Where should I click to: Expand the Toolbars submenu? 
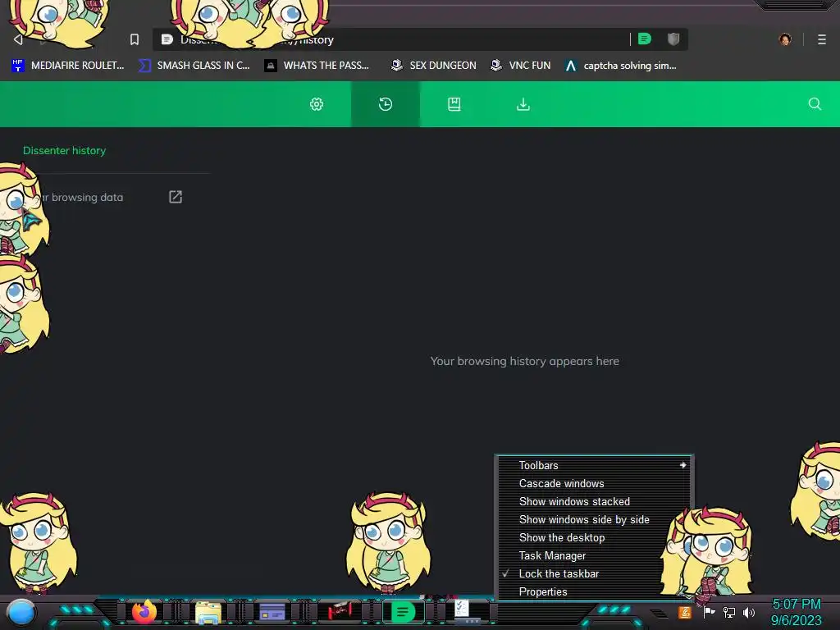click(594, 466)
